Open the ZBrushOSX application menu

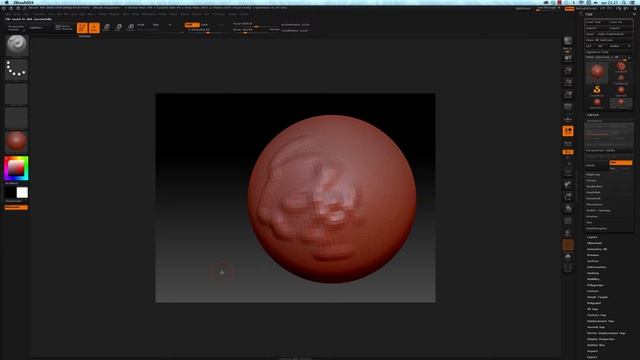click(23, 2)
